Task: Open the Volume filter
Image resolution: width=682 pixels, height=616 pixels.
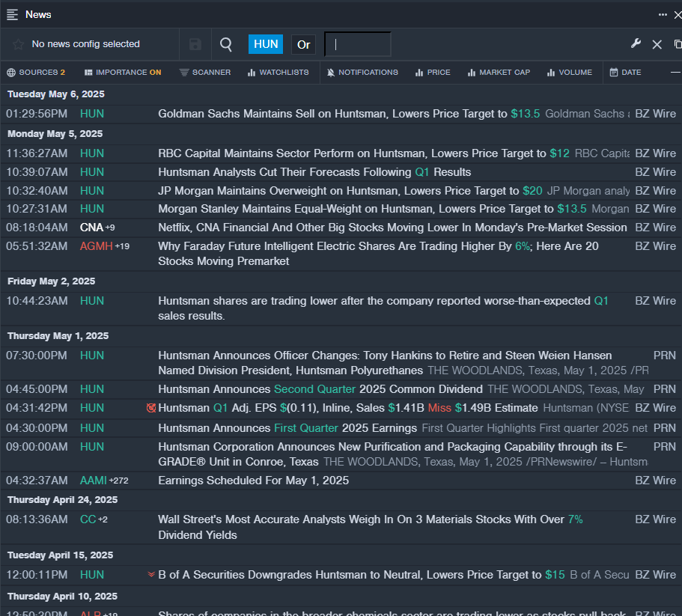Action: pos(570,73)
